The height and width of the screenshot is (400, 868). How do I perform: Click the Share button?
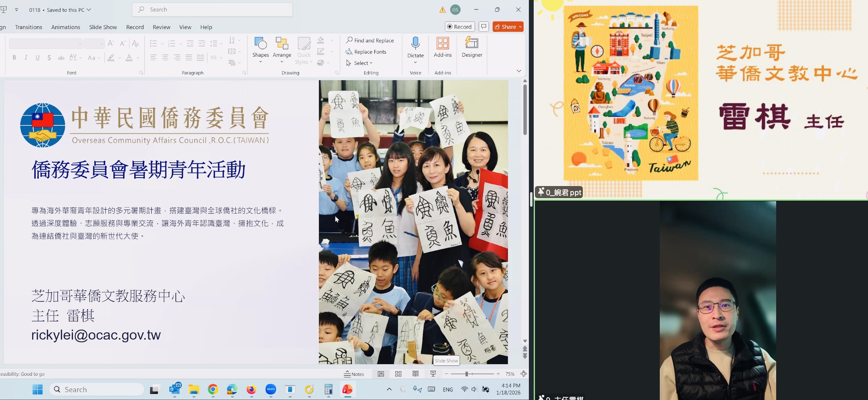tap(507, 27)
